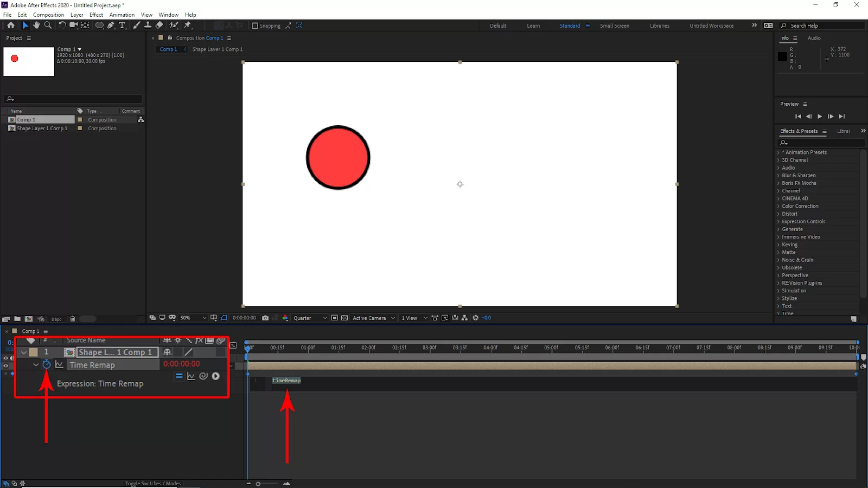Select the Horizontal Type tool
The image size is (868, 488).
122,25
